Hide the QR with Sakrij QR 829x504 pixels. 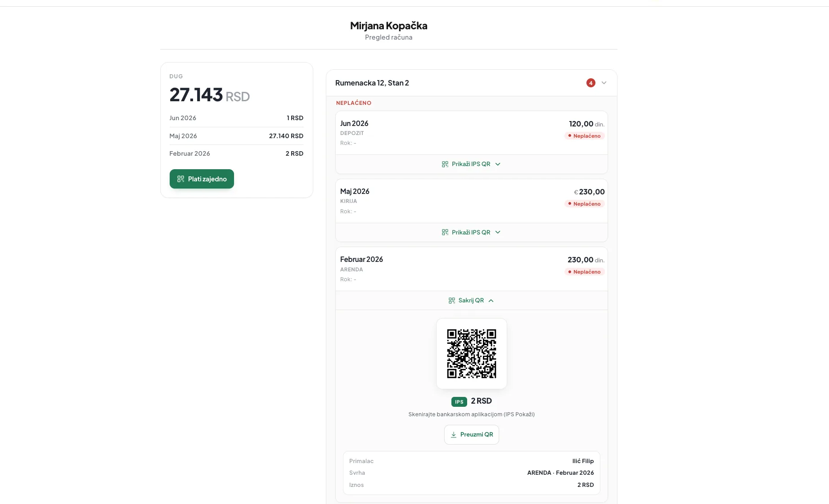point(471,301)
